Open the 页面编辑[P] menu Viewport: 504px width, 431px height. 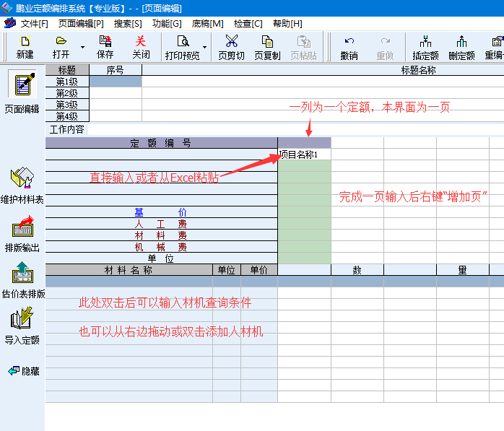(x=81, y=23)
